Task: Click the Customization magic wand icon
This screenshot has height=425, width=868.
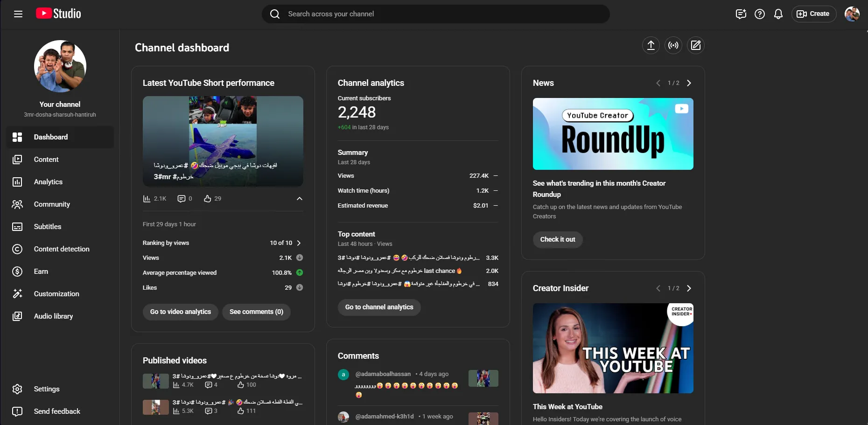Action: (17, 294)
